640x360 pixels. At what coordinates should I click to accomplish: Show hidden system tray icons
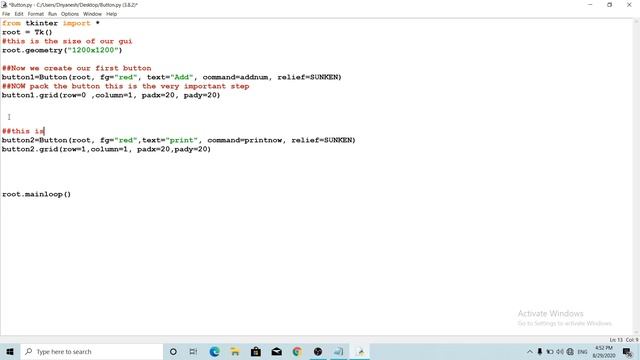[529, 351]
